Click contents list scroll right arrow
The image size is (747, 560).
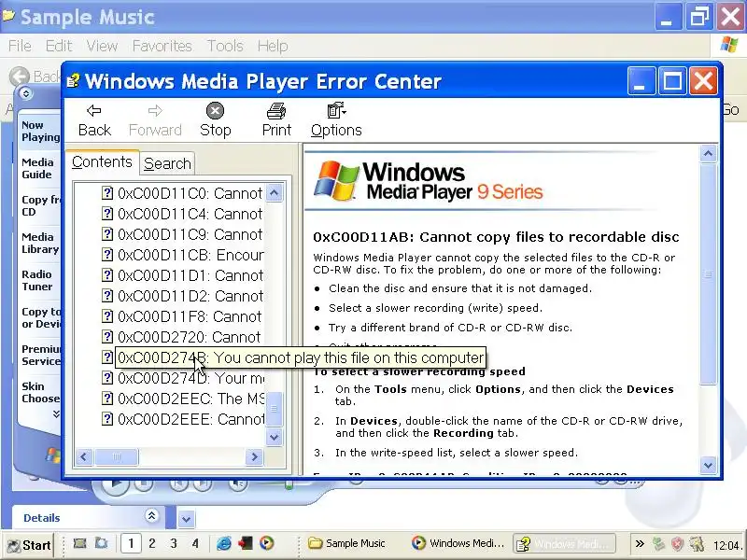point(254,457)
